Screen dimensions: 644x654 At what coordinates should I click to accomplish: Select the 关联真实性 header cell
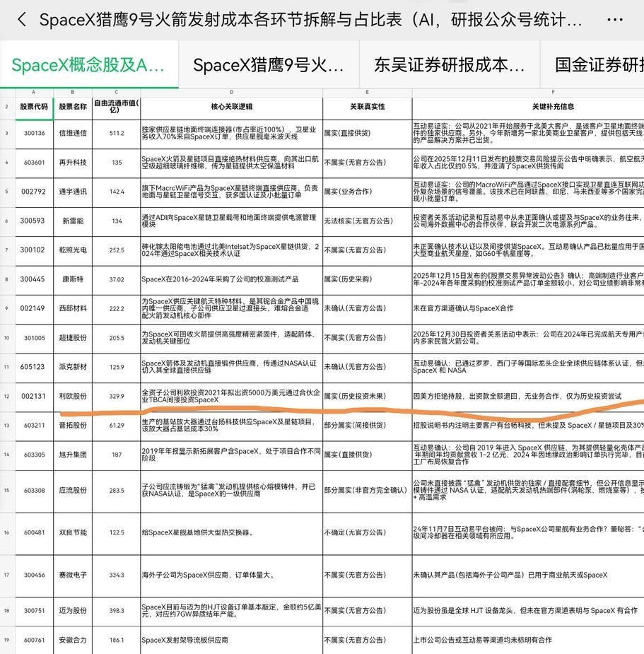pos(367,107)
